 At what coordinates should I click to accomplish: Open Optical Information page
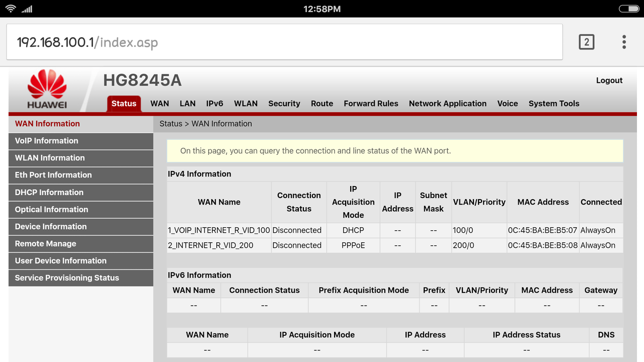(81, 209)
